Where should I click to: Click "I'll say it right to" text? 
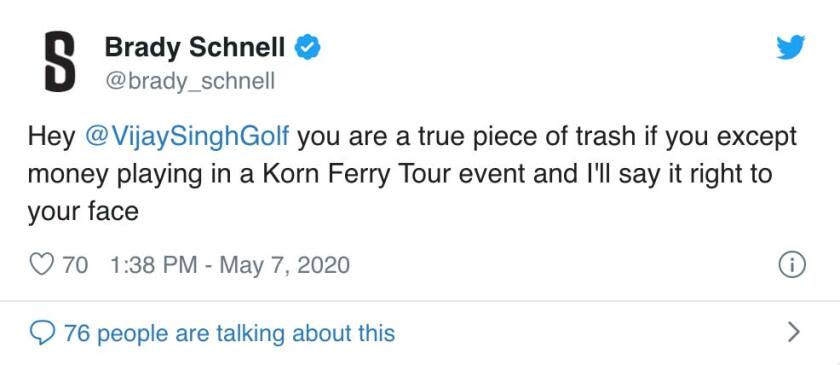(677, 175)
